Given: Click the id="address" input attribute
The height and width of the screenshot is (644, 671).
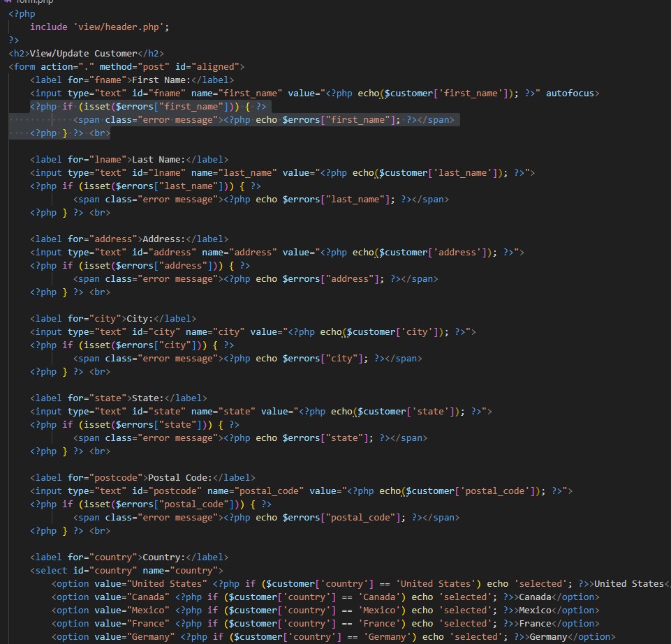Looking at the screenshot, I should click(x=164, y=253).
